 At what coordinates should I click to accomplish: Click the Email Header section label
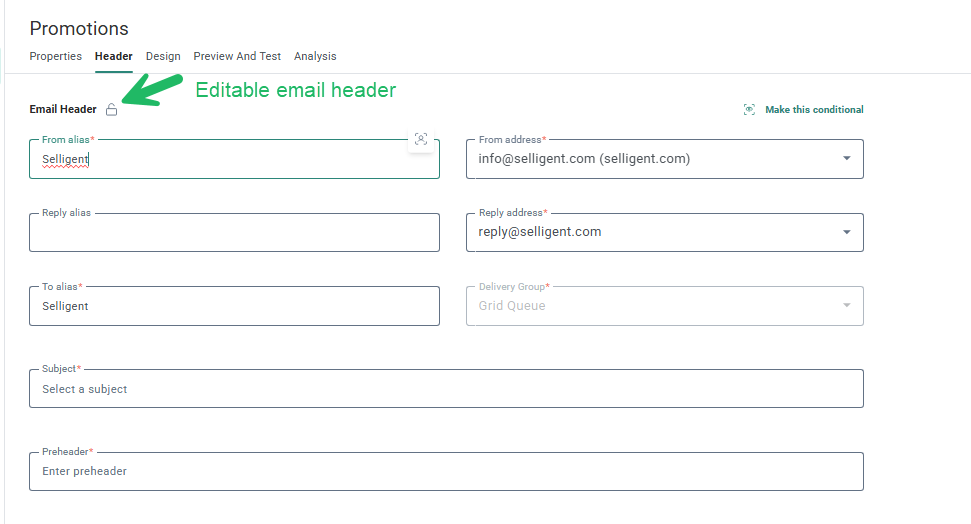point(63,110)
